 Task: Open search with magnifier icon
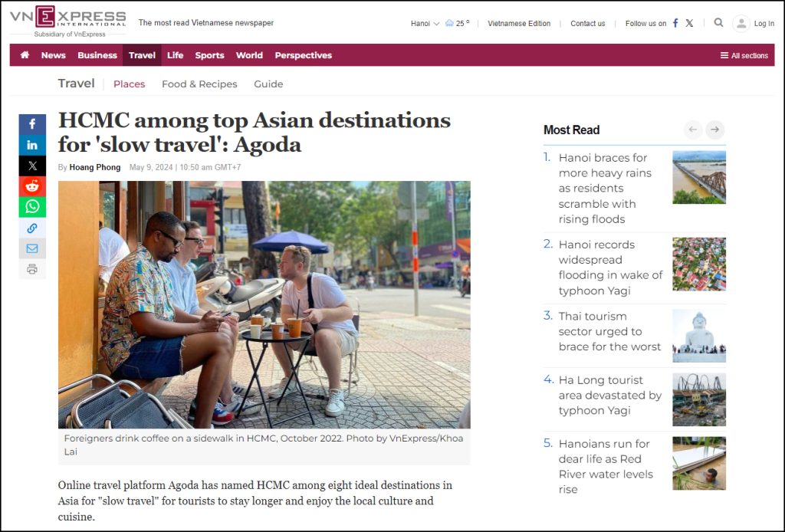pyautogui.click(x=718, y=23)
